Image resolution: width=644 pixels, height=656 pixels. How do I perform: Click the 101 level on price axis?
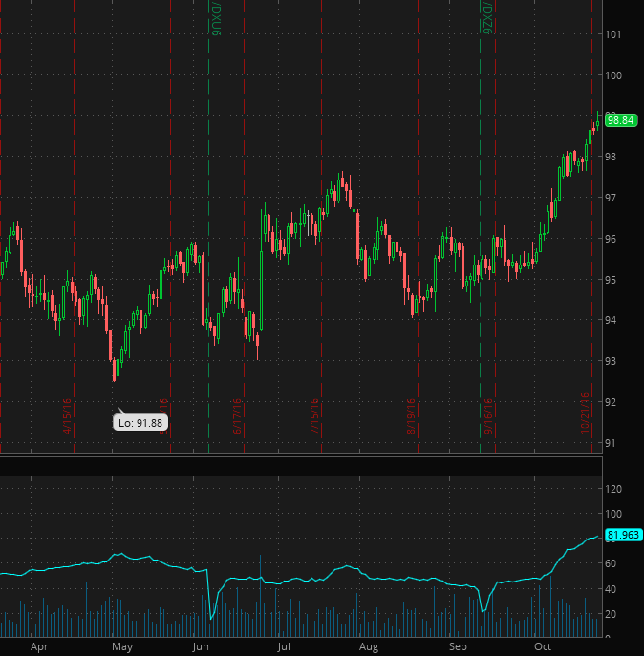click(x=614, y=34)
